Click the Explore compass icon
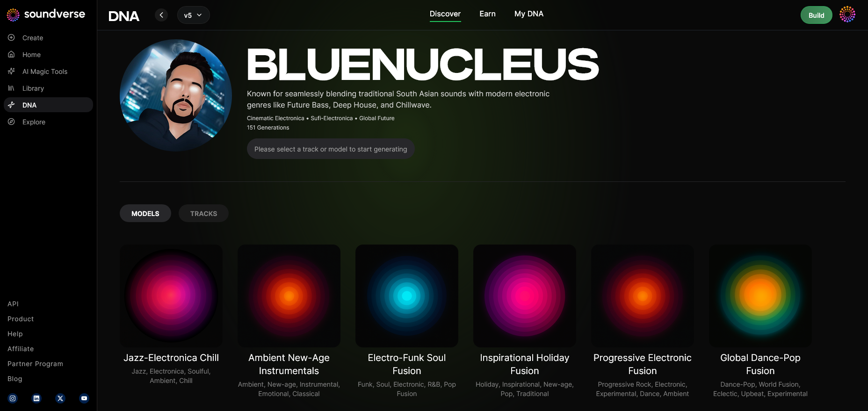The height and width of the screenshot is (411, 868). coord(11,122)
